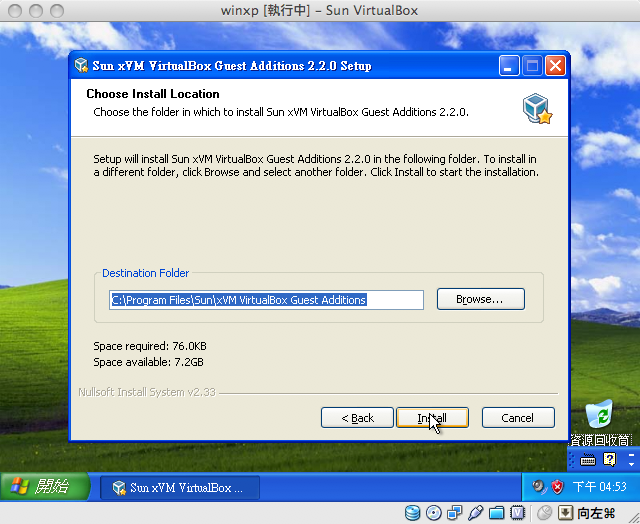The height and width of the screenshot is (524, 640).
Task: Click the 'Space available: 7.2GB' text
Action: point(148,362)
